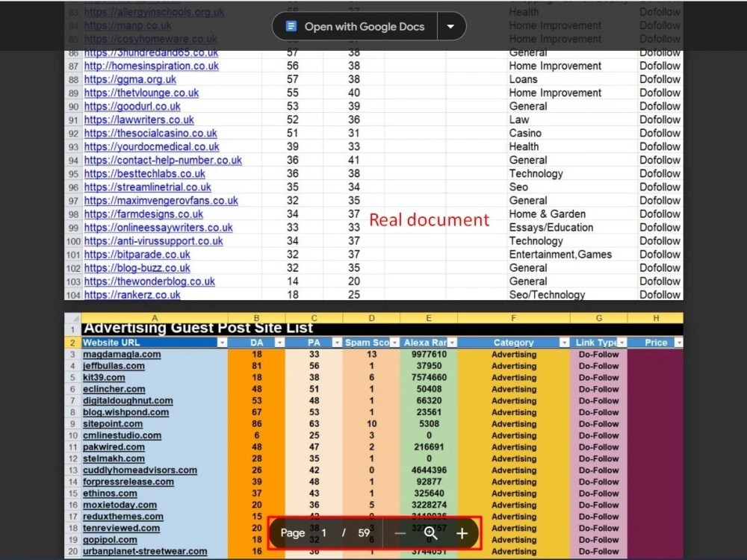The width and height of the screenshot is (747, 560).
Task: Click the page number field showing 1
Action: pyautogui.click(x=324, y=533)
